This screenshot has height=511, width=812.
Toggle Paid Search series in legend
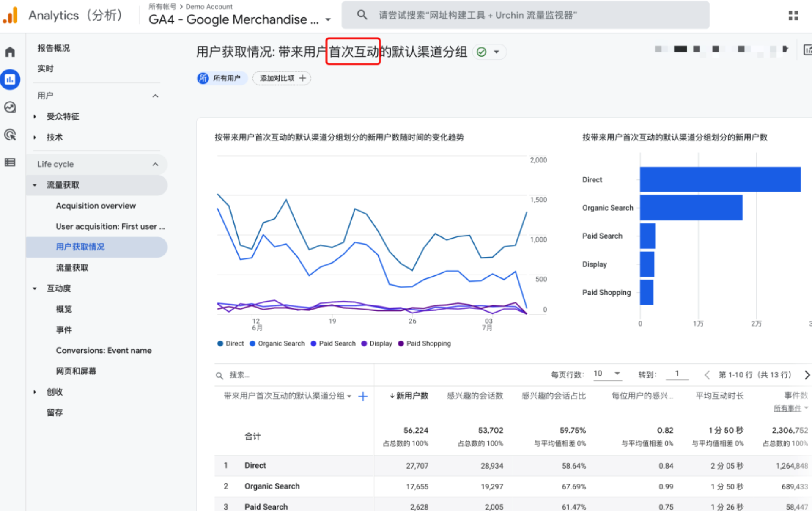[x=333, y=344]
